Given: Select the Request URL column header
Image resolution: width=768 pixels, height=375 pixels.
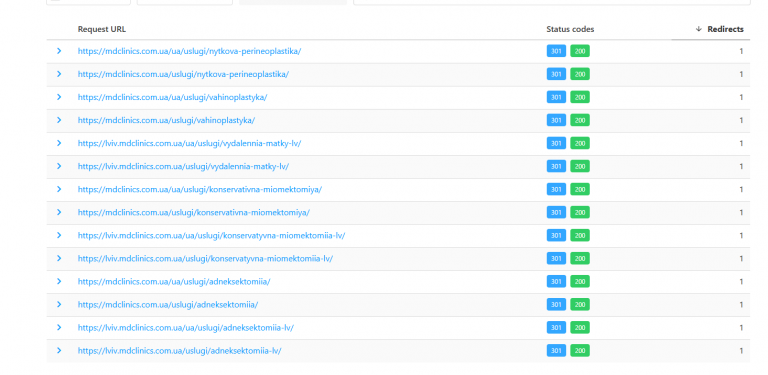Looking at the screenshot, I should [x=101, y=29].
